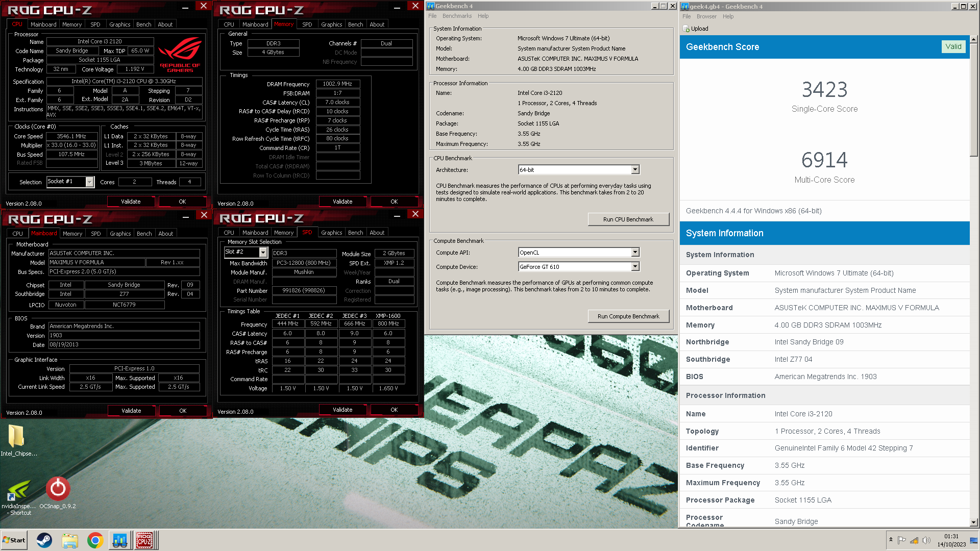980x551 pixels.
Task: Click OK in CPU-Z SPD window
Action: (x=394, y=410)
